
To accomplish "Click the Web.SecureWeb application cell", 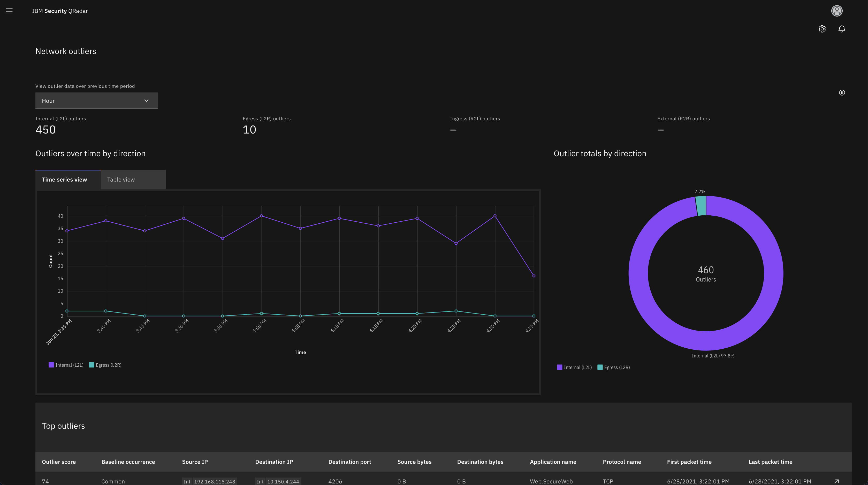I will pos(551,481).
